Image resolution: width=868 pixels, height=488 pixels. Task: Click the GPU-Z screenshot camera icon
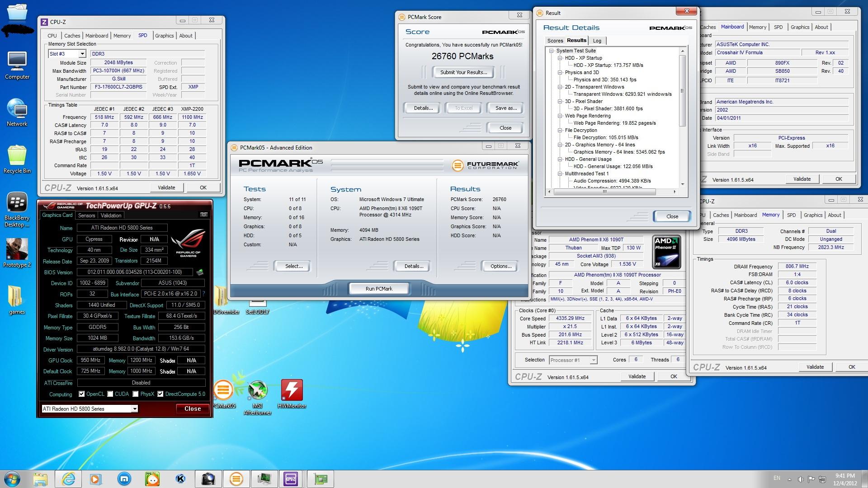click(204, 215)
